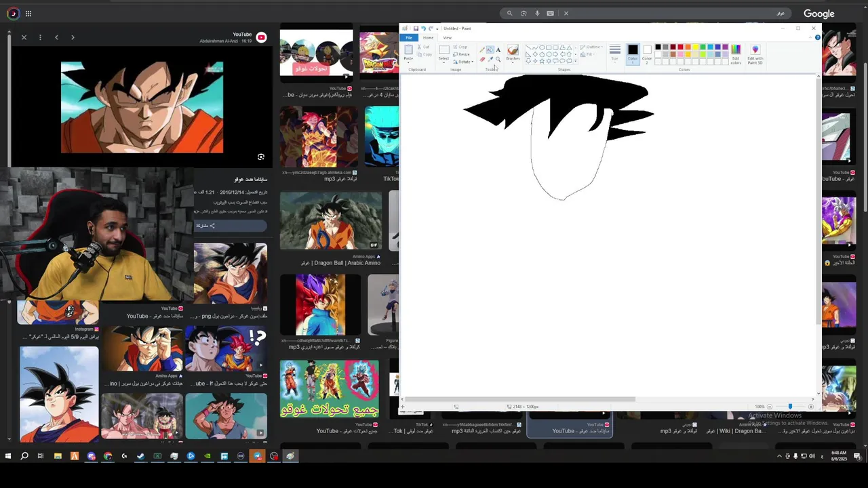Click the zoom in plus button
The image size is (868, 488).
pyautogui.click(x=811, y=406)
